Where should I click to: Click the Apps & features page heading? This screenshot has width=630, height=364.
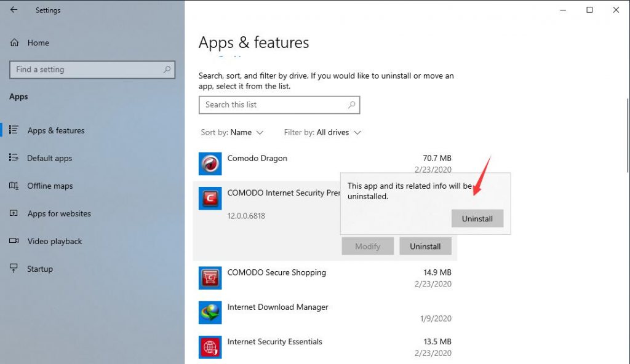pos(253,42)
